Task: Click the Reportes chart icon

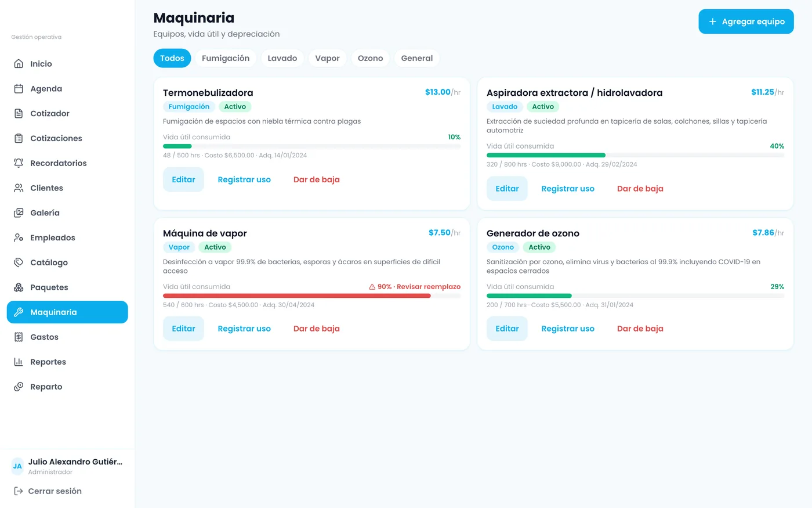Action: 19,362
